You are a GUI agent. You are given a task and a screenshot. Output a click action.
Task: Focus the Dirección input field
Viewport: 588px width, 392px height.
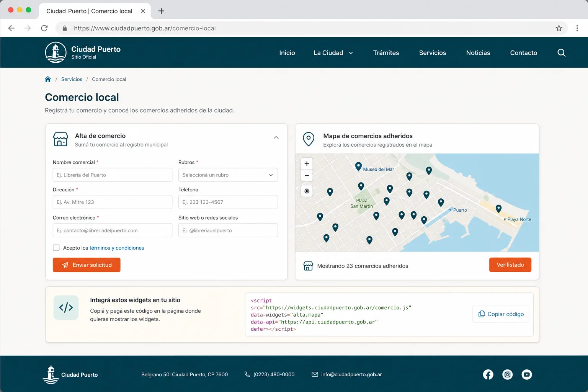[x=113, y=202]
